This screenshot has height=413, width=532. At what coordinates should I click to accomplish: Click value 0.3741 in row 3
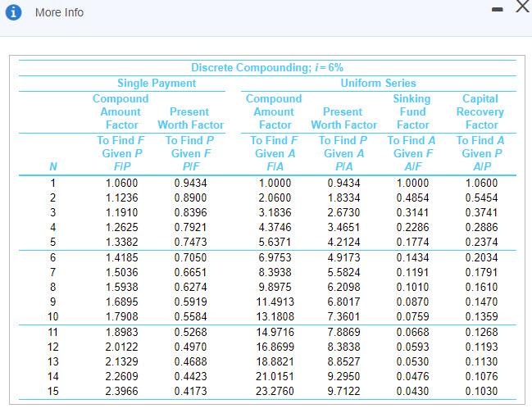[x=481, y=212]
